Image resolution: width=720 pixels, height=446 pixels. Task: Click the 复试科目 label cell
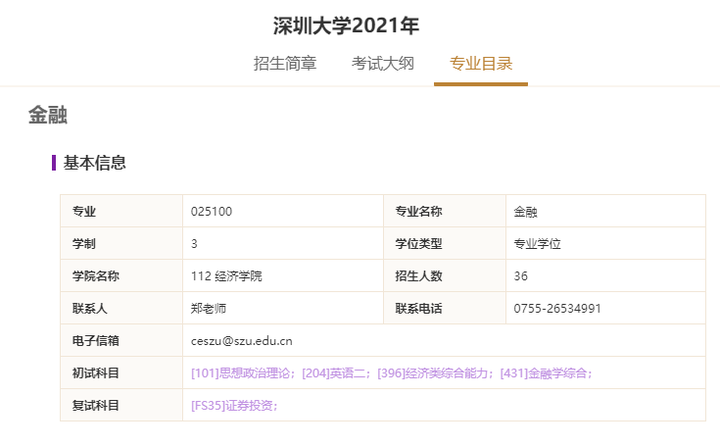(122, 405)
